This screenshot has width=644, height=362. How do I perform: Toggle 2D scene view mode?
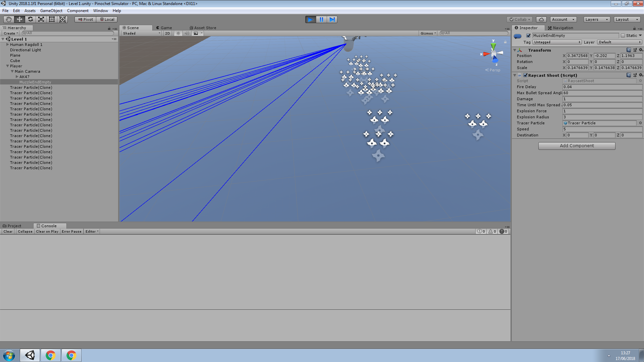click(167, 33)
